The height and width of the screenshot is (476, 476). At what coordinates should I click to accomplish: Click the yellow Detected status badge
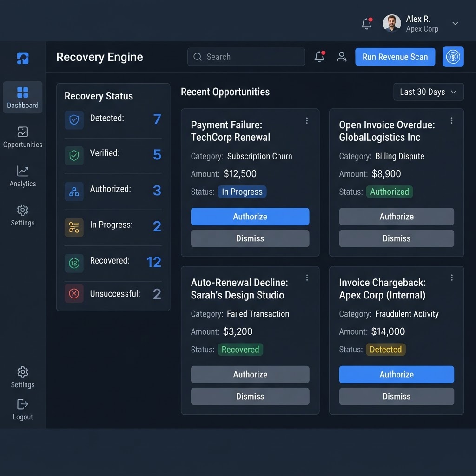[x=385, y=350]
